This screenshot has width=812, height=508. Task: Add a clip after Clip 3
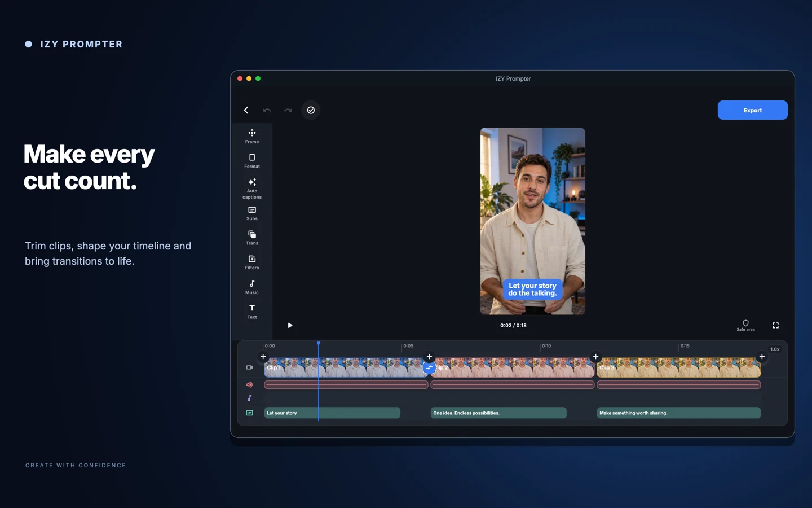pyautogui.click(x=762, y=357)
